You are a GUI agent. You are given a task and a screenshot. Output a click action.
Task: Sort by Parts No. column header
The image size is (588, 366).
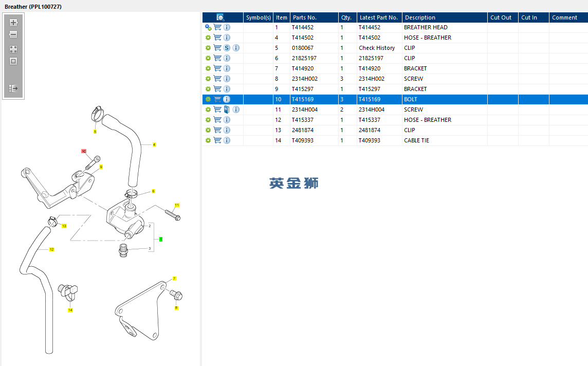pyautogui.click(x=314, y=17)
